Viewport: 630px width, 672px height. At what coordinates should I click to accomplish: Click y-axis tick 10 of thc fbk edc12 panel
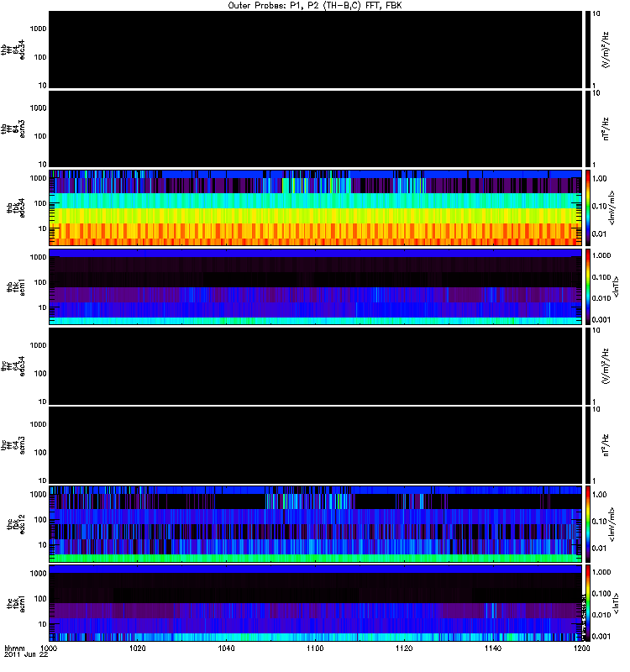point(43,545)
